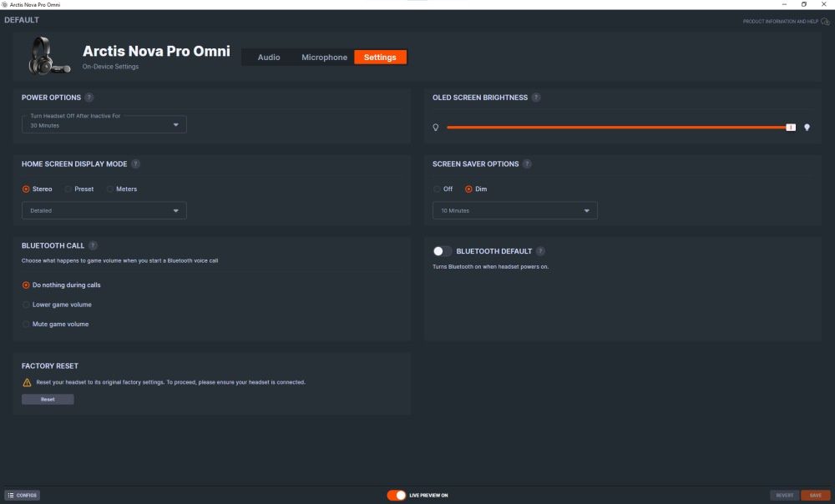Click the Save button
Image resolution: width=835 pixels, height=504 pixels.
point(815,496)
